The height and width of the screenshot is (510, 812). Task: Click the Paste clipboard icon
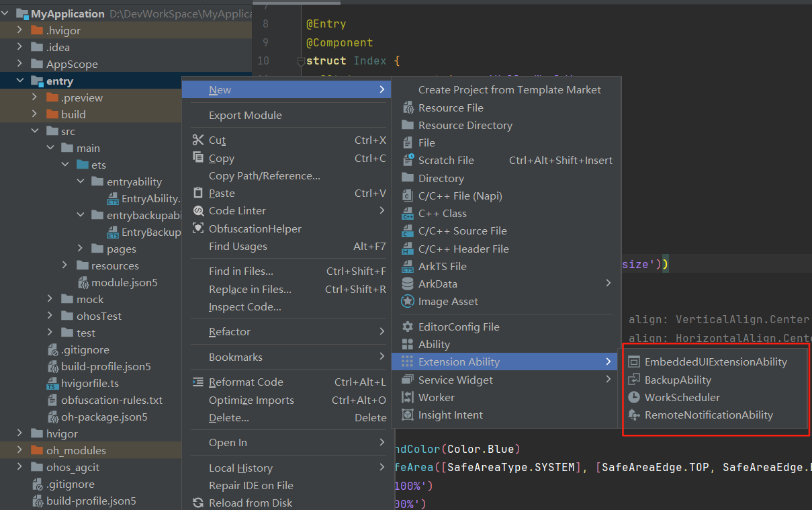[x=197, y=193]
